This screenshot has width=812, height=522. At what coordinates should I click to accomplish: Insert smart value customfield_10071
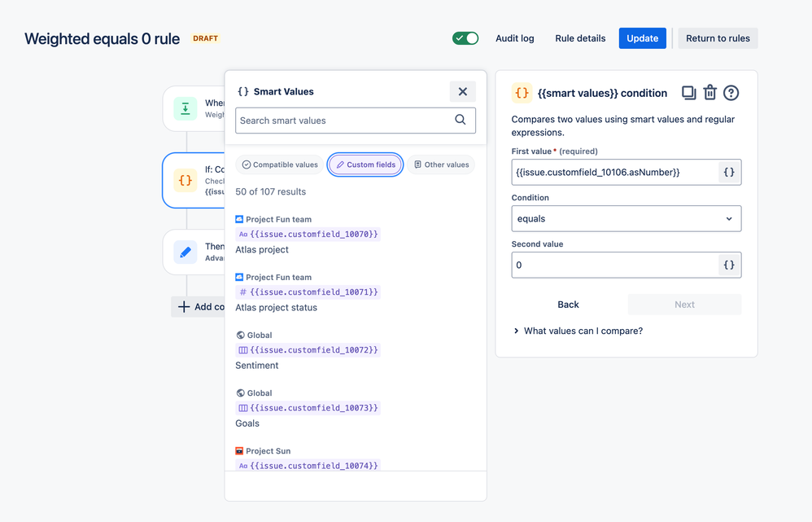308,292
